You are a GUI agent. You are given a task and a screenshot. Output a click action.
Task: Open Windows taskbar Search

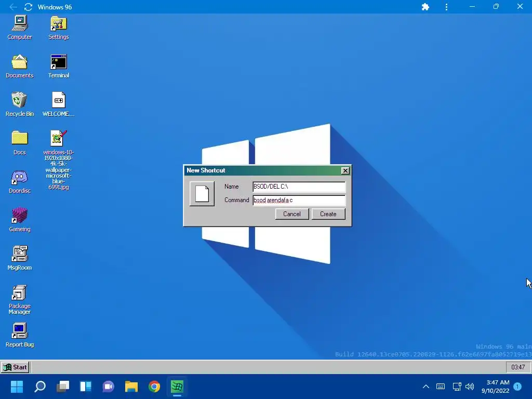[40, 387]
